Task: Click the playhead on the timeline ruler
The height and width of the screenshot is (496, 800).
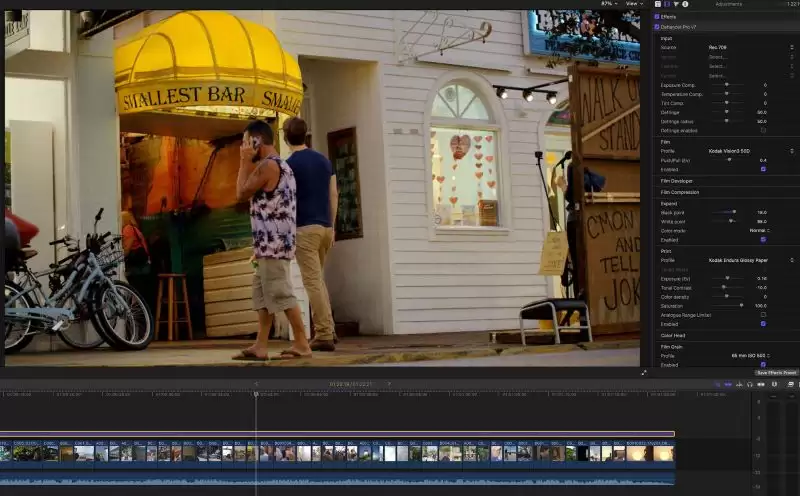Action: point(256,394)
